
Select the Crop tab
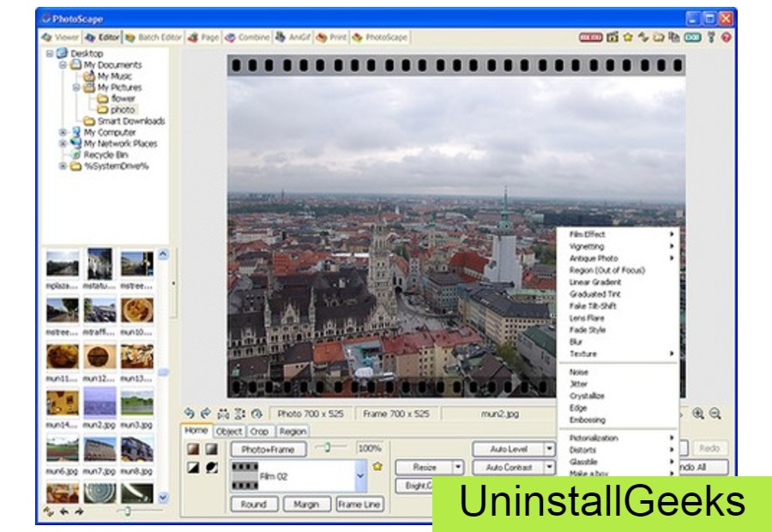(259, 432)
